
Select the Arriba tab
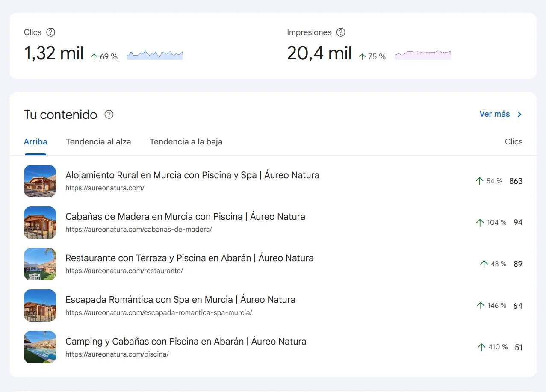35,141
